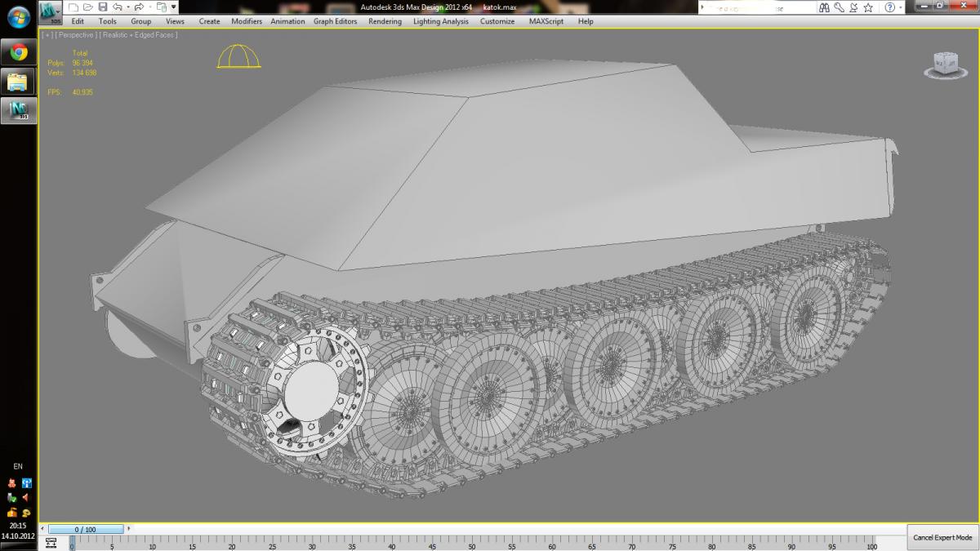Open the Lighting Analysis menu
The height and width of the screenshot is (551, 980).
[441, 21]
